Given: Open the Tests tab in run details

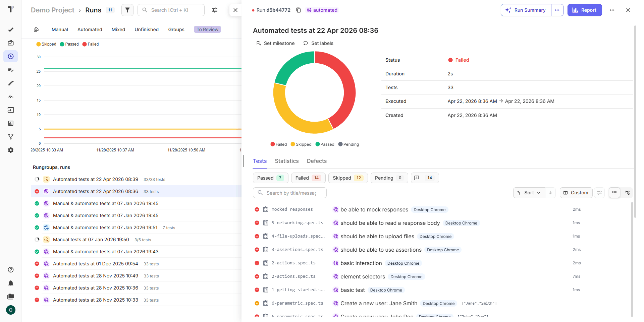Looking at the screenshot, I should (x=260, y=161).
